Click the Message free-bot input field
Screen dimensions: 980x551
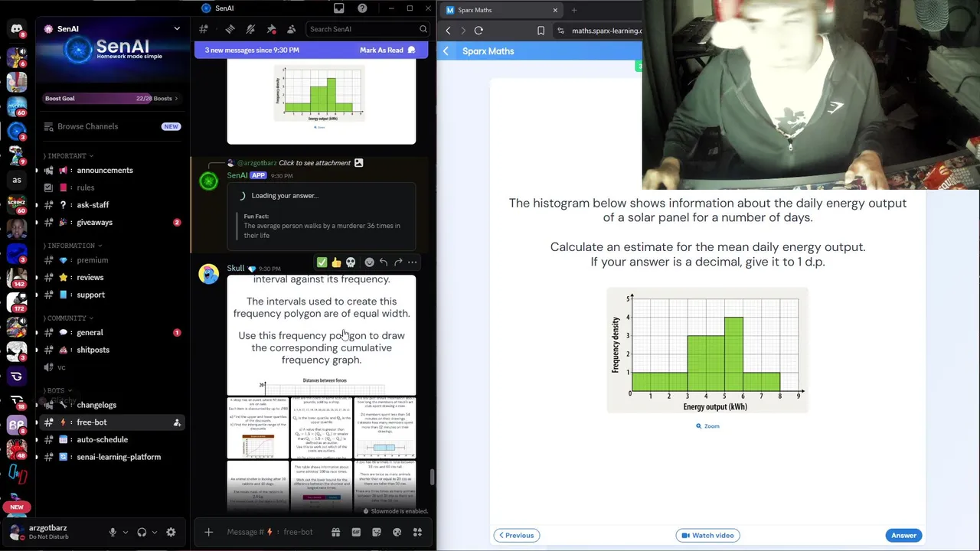[x=272, y=532]
